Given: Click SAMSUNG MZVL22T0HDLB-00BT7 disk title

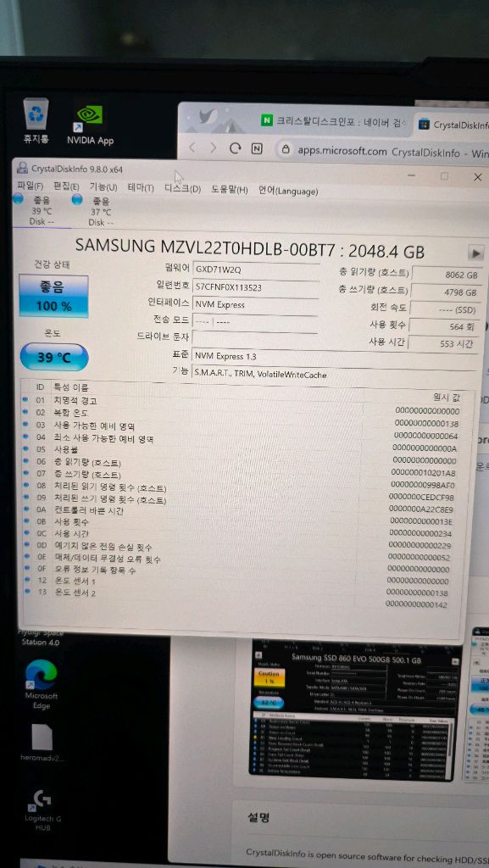Looking at the screenshot, I should pos(250,248).
